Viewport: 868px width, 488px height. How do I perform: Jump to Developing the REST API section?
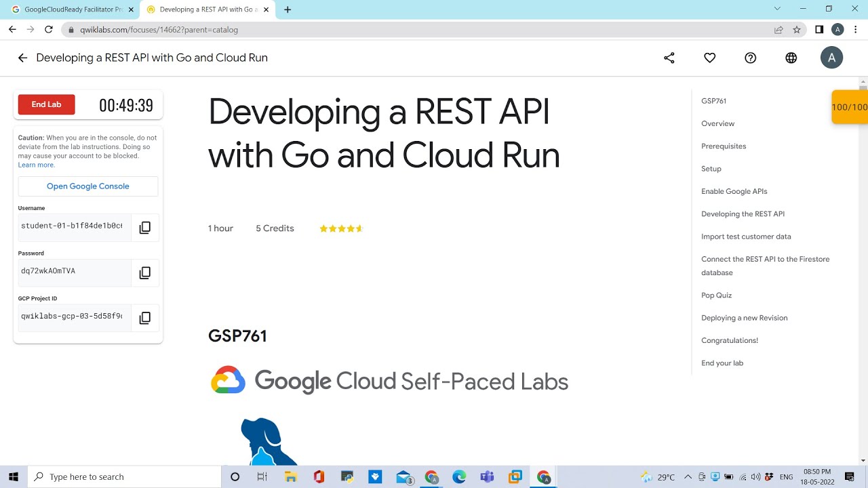pos(743,214)
